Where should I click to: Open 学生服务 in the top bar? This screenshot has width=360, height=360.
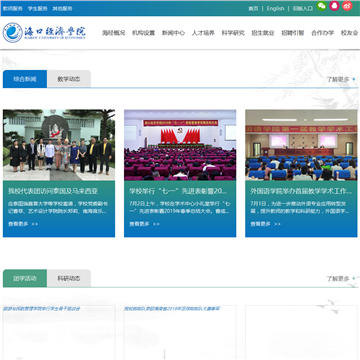38,9
